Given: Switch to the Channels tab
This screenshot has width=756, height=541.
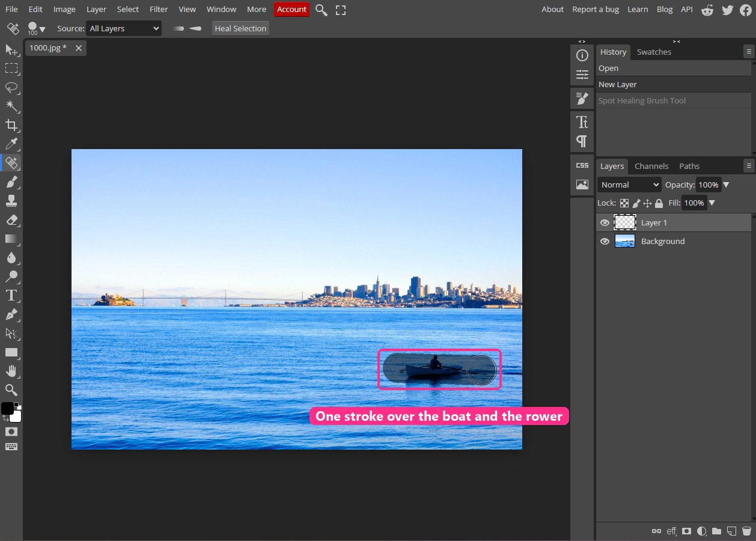Looking at the screenshot, I should (x=651, y=166).
